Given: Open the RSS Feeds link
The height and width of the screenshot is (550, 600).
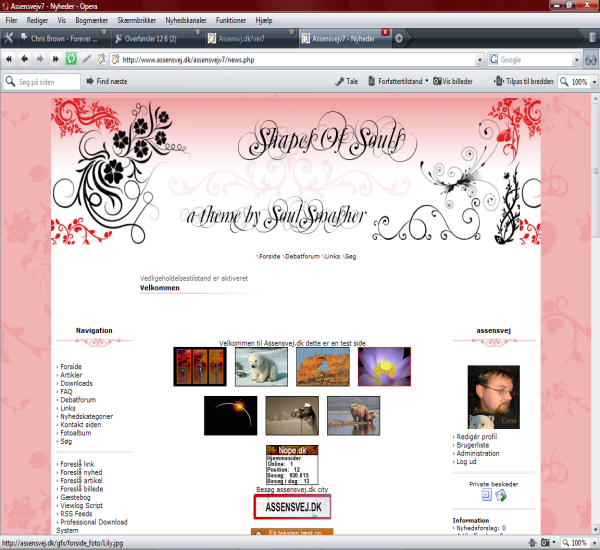Looking at the screenshot, I should coord(76,514).
